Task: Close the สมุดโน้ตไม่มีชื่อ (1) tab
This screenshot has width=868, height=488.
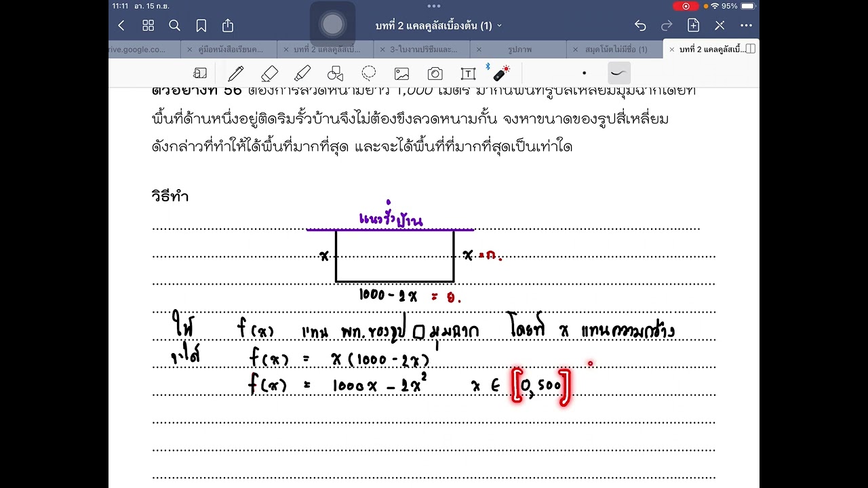Action: [x=576, y=49]
